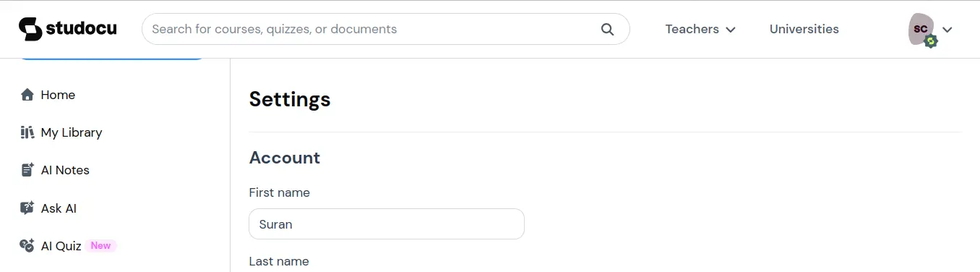Expand the Teachers dropdown
This screenshot has width=980, height=272.
(700, 29)
